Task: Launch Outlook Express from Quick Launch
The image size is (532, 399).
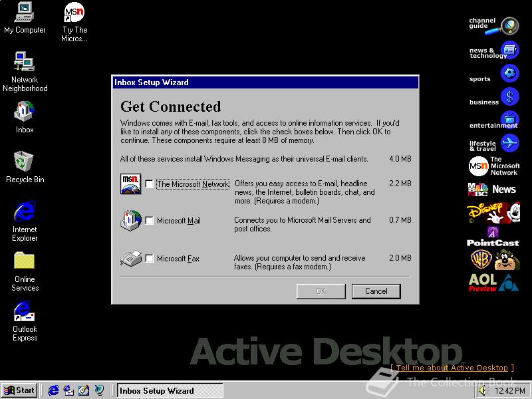Action: (x=68, y=390)
